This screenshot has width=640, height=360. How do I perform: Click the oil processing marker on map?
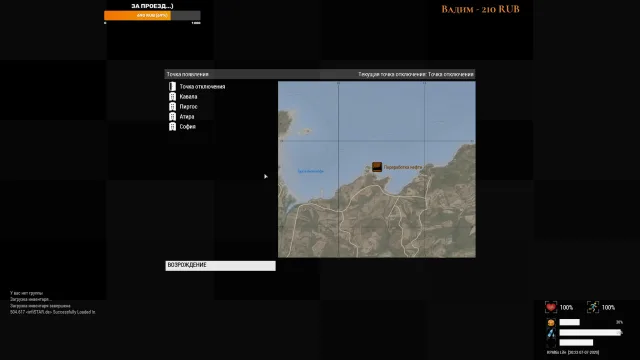tap(377, 167)
